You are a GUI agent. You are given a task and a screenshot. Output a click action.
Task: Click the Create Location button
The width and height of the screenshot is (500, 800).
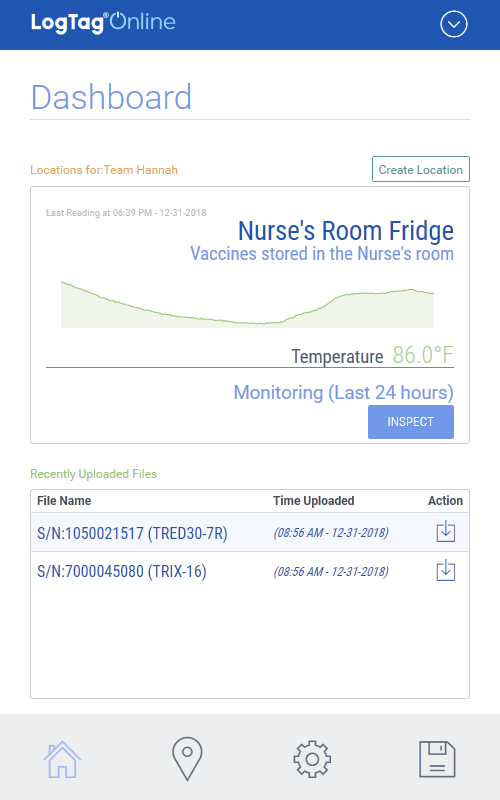(x=420, y=169)
